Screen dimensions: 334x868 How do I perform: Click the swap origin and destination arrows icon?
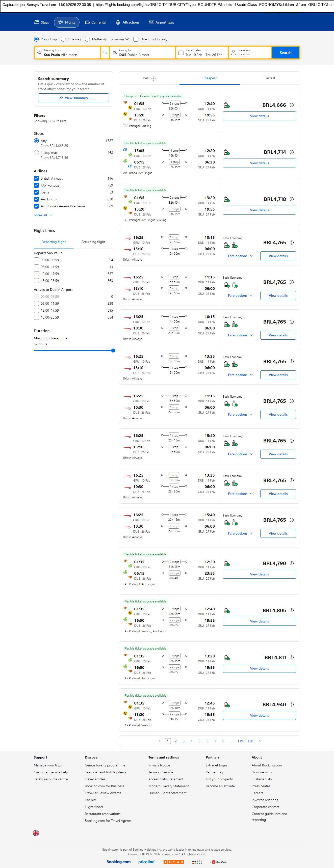(x=105, y=53)
